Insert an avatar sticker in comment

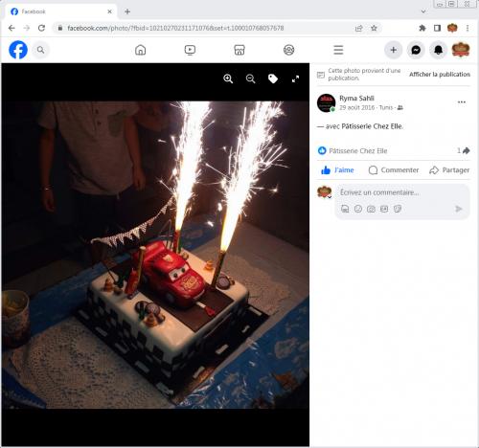click(x=345, y=209)
